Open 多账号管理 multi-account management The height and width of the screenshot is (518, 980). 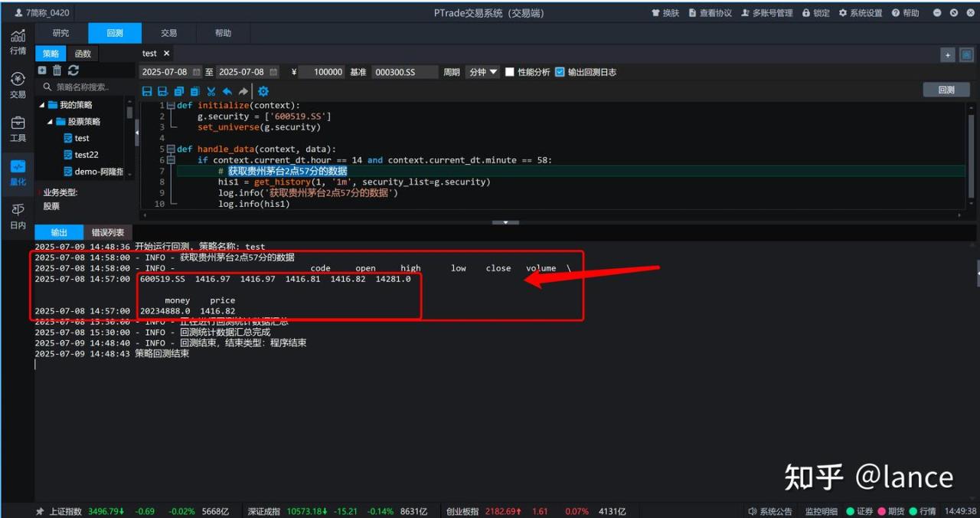click(767, 13)
